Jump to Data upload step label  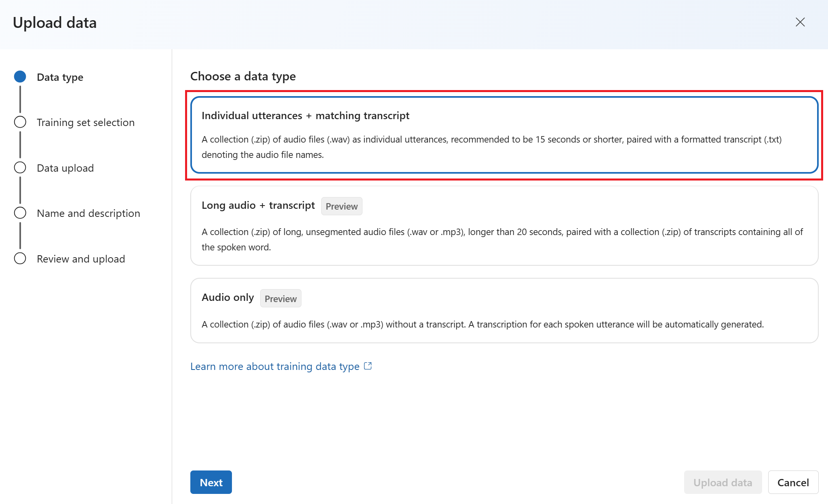(65, 168)
